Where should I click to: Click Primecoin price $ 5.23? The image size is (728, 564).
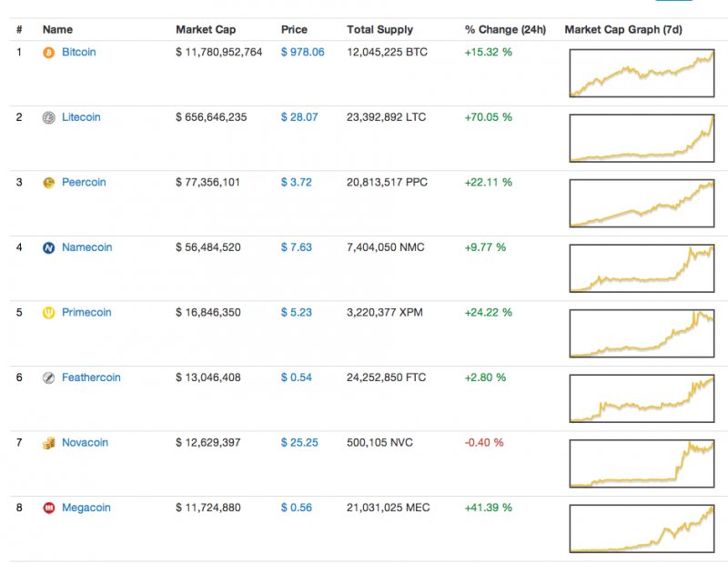(x=297, y=312)
